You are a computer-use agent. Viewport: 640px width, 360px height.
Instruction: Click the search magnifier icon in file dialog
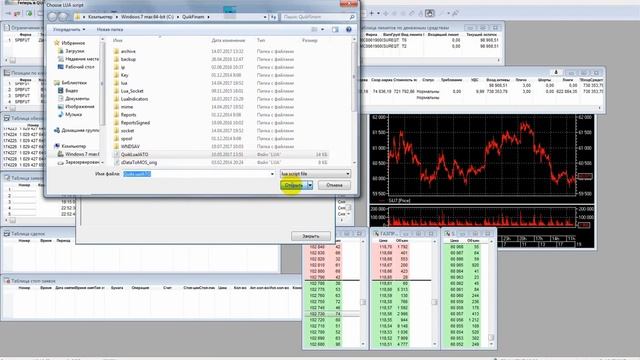(x=352, y=17)
